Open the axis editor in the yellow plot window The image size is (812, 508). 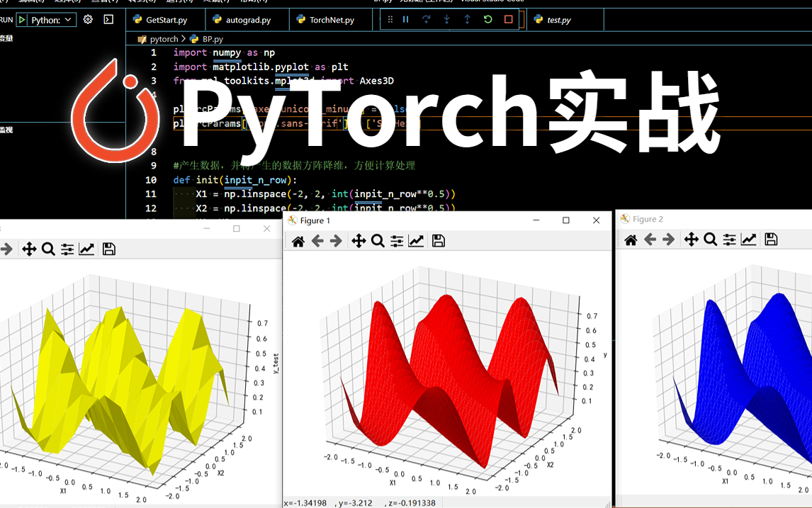click(86, 249)
